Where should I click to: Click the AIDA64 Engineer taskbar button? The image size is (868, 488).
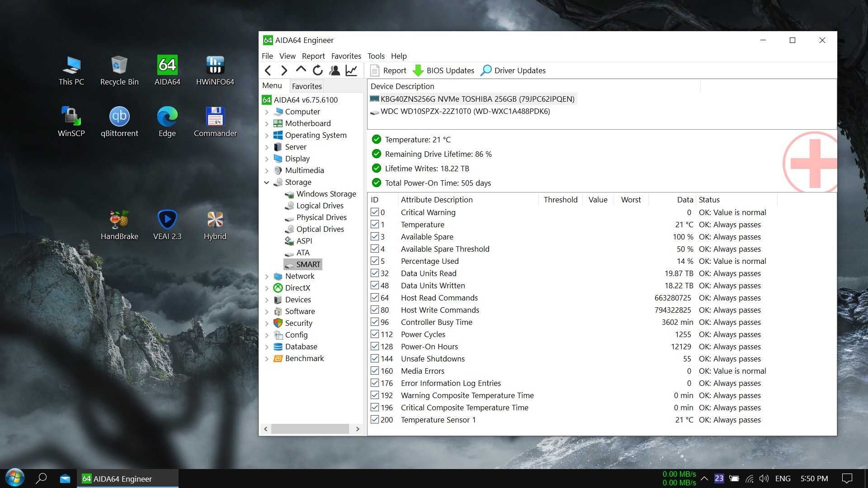pyautogui.click(x=128, y=479)
